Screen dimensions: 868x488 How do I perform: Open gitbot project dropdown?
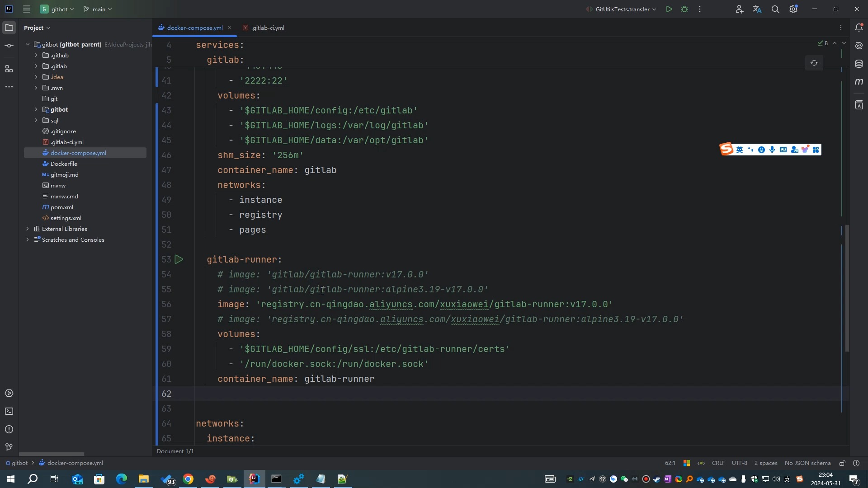pos(57,9)
